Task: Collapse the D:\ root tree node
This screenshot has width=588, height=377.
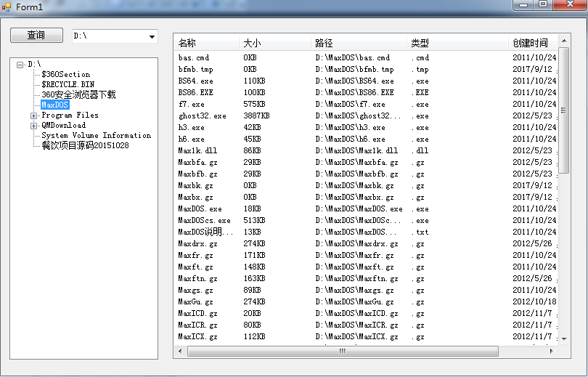Action: (20, 65)
